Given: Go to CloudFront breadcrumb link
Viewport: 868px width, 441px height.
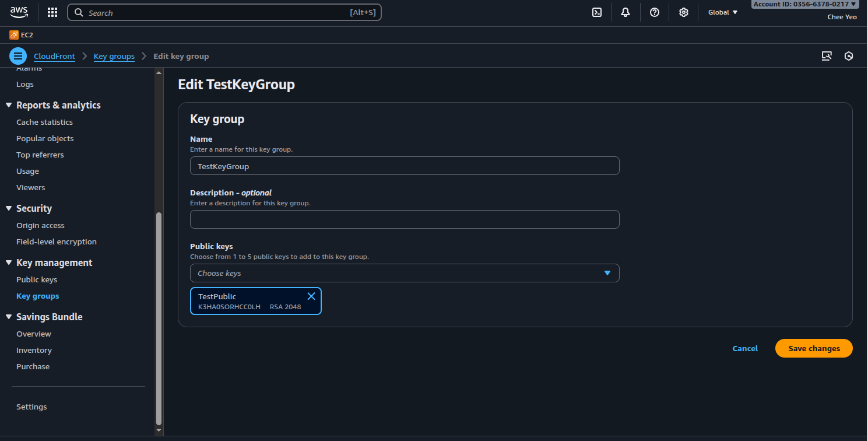Looking at the screenshot, I should 54,56.
